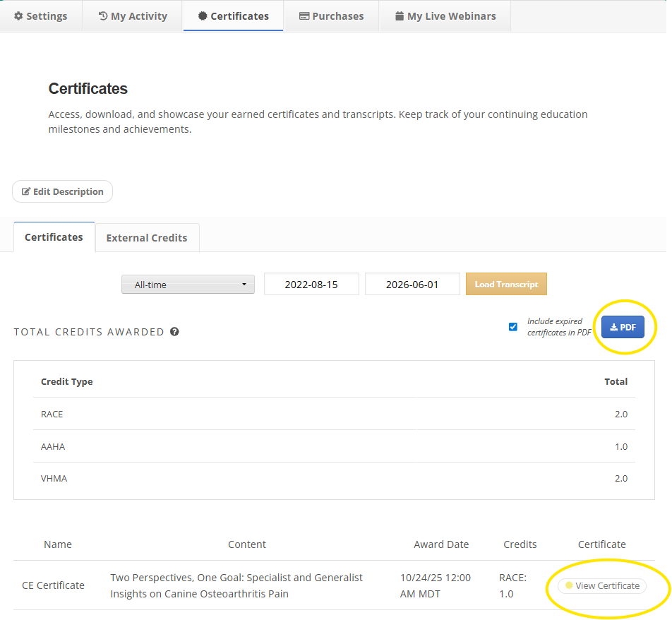672x620 pixels.
Task: Open the Purchases tab
Action: coord(331,16)
